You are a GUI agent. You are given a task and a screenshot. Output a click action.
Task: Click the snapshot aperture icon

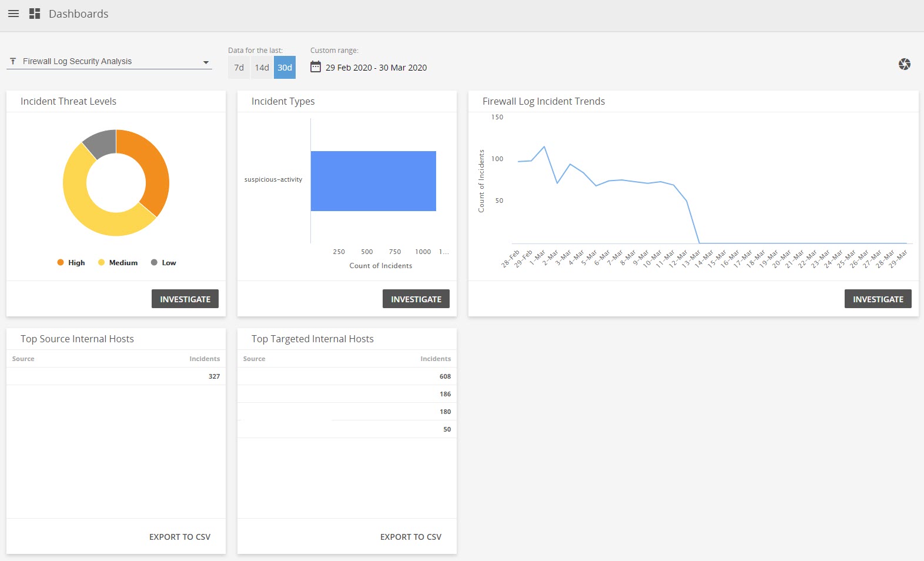(905, 64)
